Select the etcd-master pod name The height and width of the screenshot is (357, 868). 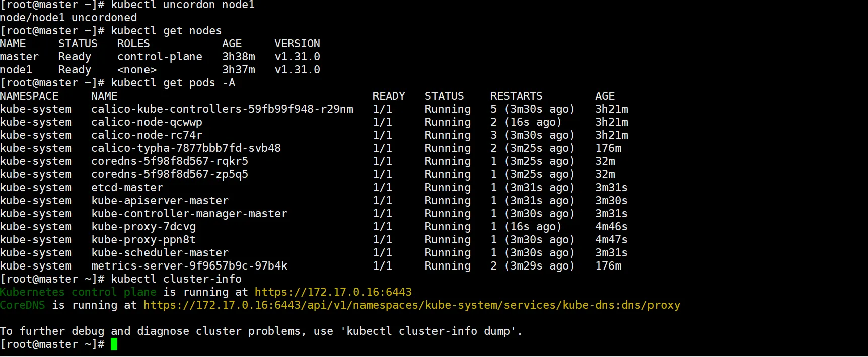127,188
